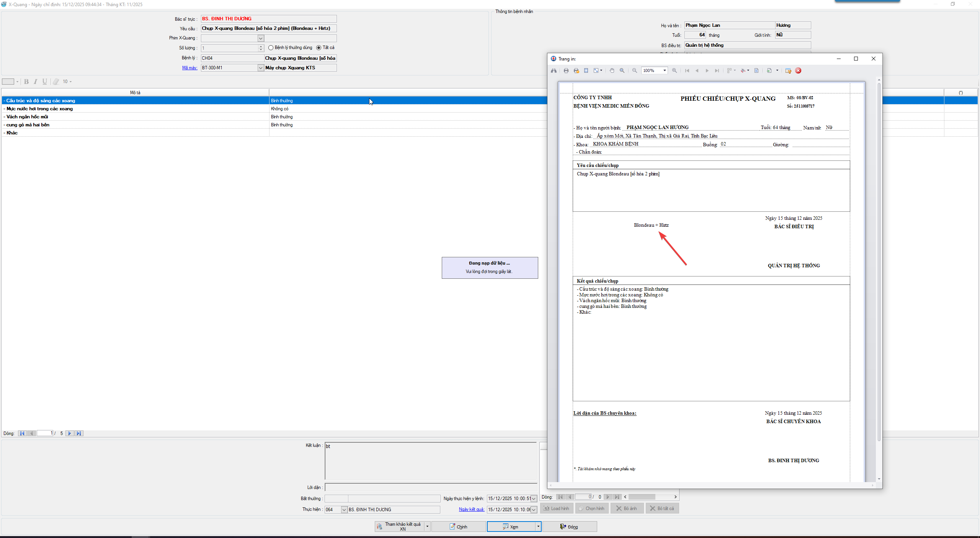The height and width of the screenshot is (538, 980).
Task: Click the red Close Preview icon
Action: [798, 70]
